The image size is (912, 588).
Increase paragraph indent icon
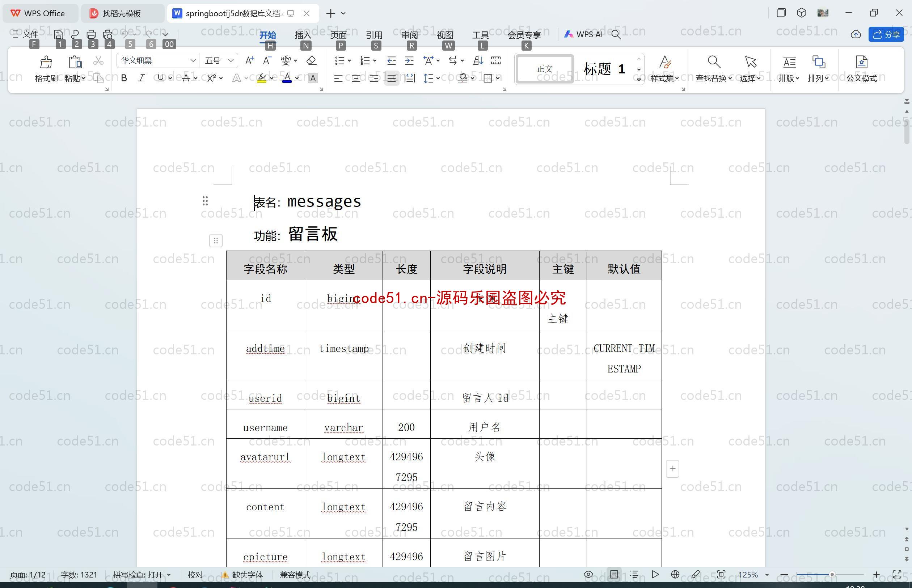point(409,60)
